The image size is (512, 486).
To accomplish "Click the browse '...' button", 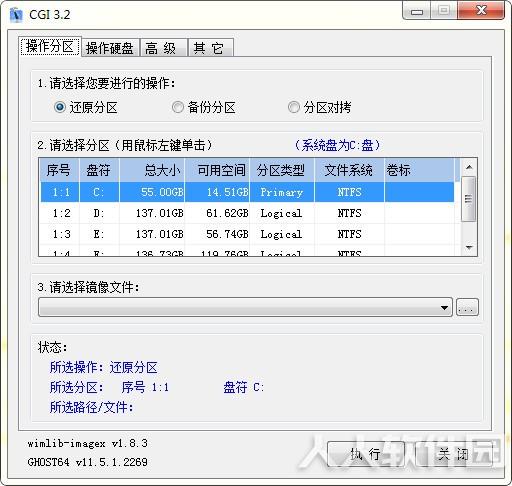I will pos(467,307).
